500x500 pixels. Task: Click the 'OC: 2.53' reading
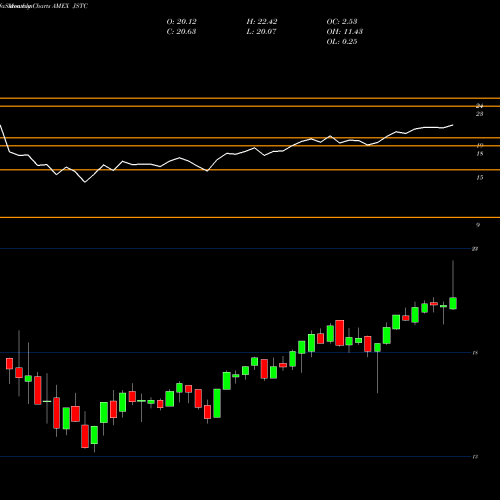[x=342, y=22]
